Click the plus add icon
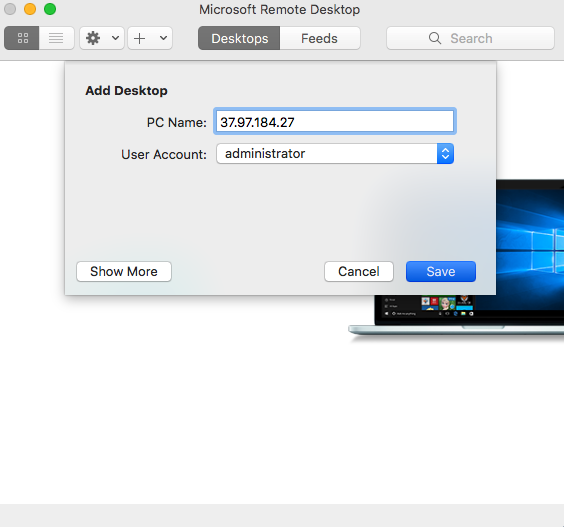564x527 pixels. coord(140,38)
